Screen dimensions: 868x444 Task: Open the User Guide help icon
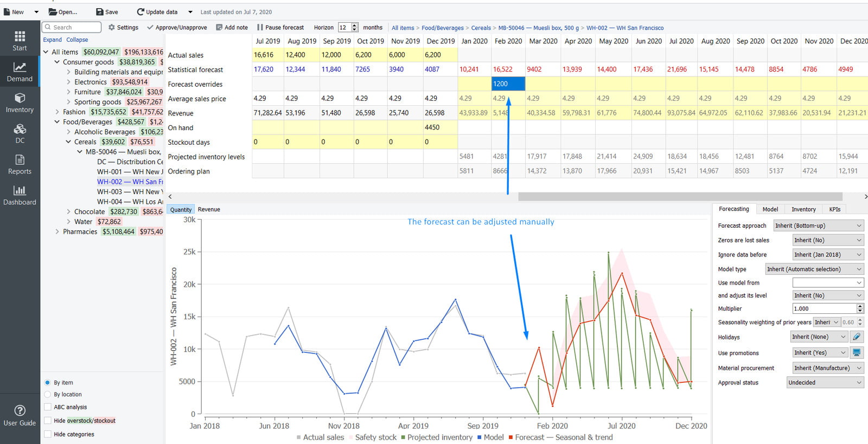click(x=20, y=410)
